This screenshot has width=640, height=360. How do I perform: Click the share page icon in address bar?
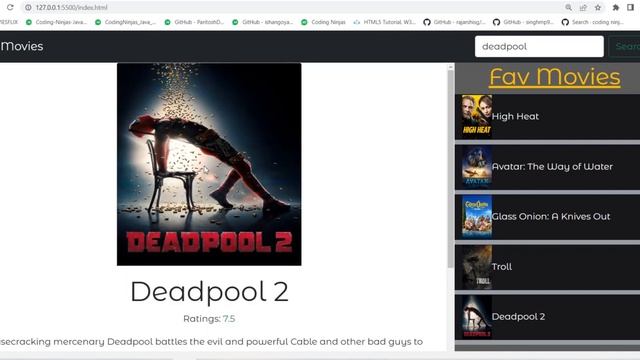coord(583,7)
